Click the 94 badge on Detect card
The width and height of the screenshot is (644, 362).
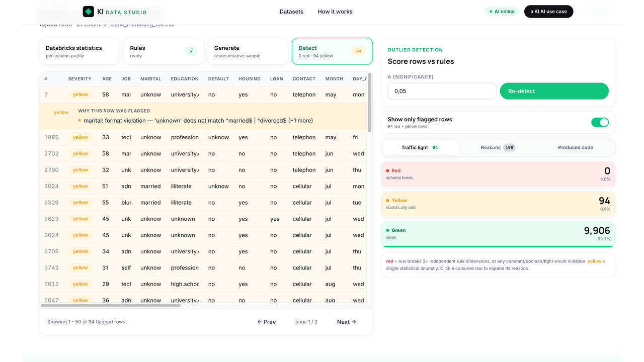359,51
